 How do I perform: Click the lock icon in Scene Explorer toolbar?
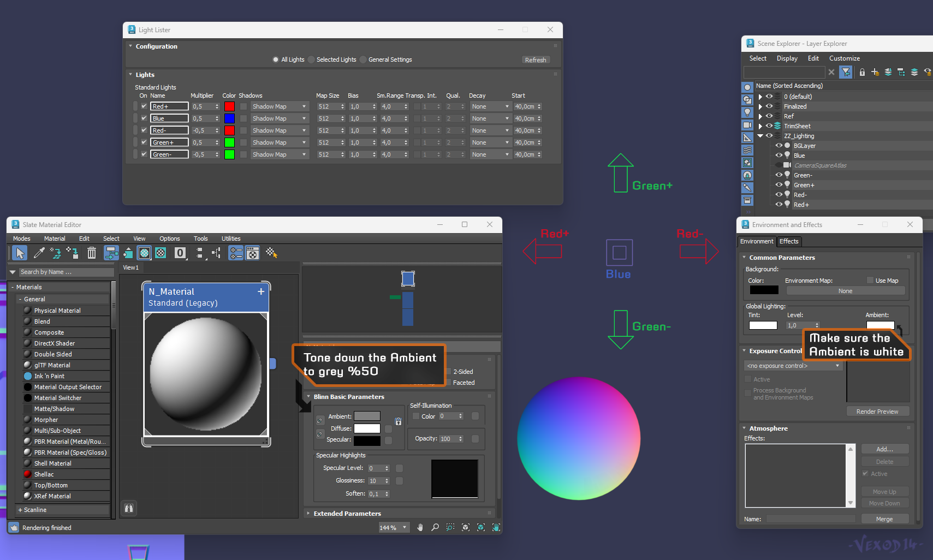coord(862,72)
